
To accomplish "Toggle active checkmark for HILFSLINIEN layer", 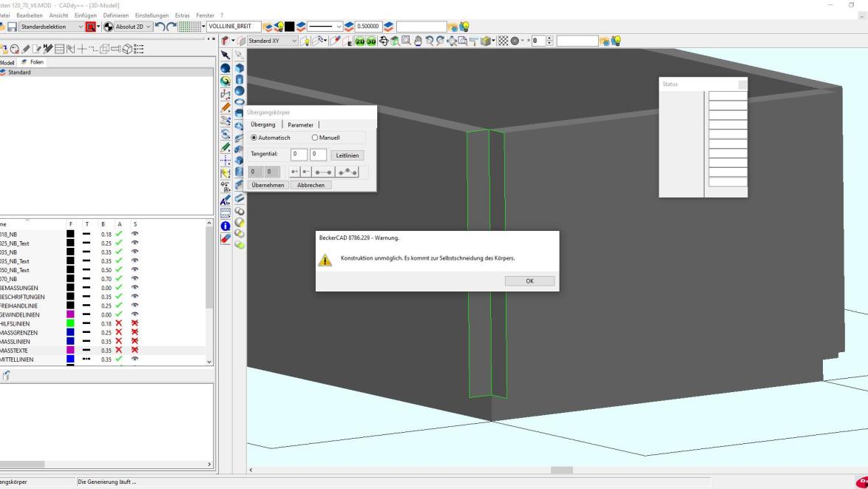I will pos(119,323).
